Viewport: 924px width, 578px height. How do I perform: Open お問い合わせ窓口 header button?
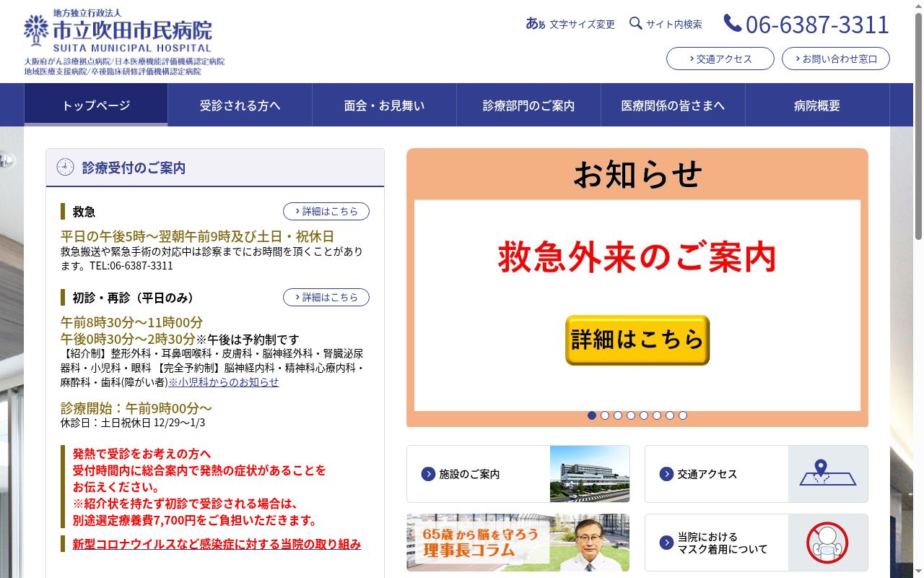pyautogui.click(x=836, y=59)
